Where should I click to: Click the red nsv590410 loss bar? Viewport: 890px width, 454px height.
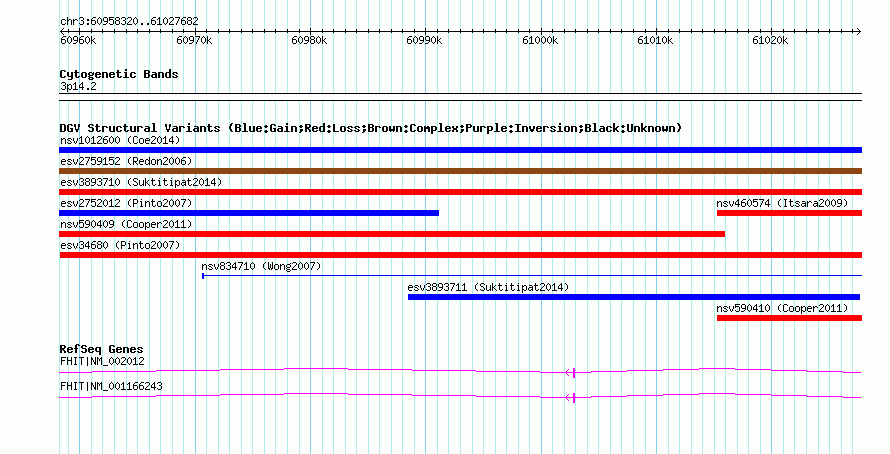click(x=790, y=318)
